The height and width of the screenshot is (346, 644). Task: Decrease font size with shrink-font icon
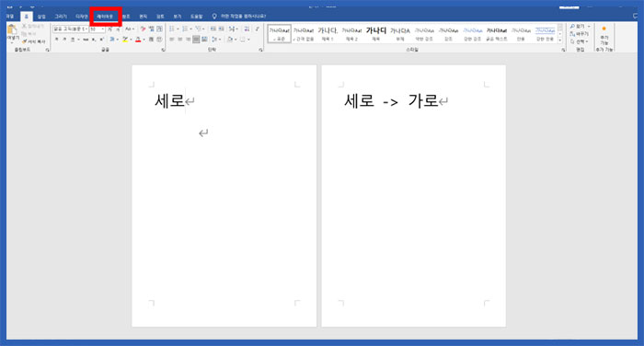(x=118, y=29)
